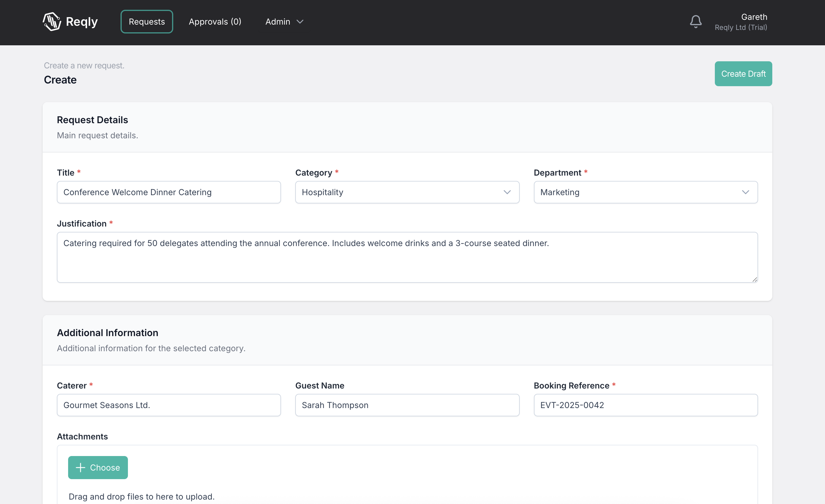Click the Justification textarea resize handle
825x504 pixels.
(x=755, y=280)
